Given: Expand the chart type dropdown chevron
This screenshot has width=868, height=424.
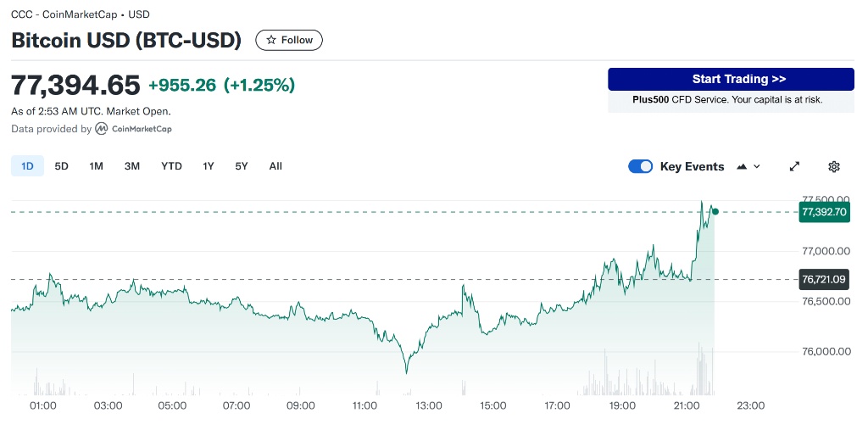Looking at the screenshot, I should pos(757,166).
